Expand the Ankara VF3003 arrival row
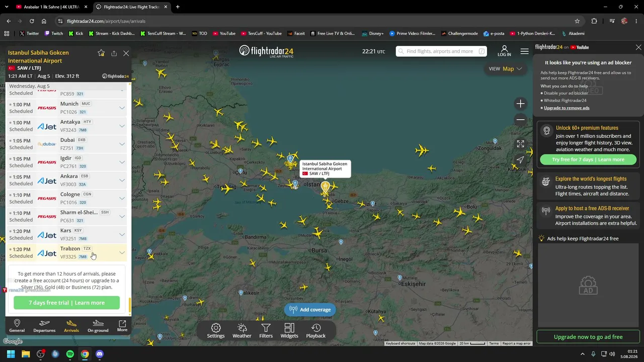Screen dimensions: 644x362 pos(122,180)
